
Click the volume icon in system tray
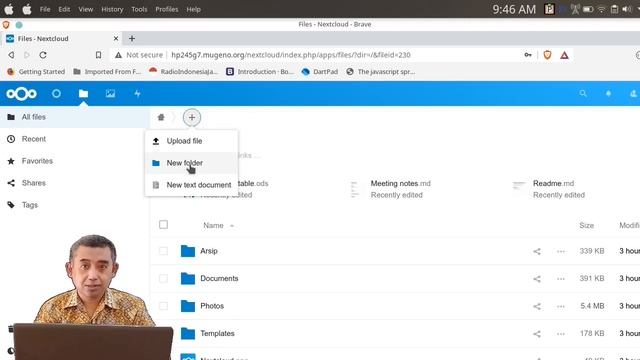coord(627,9)
